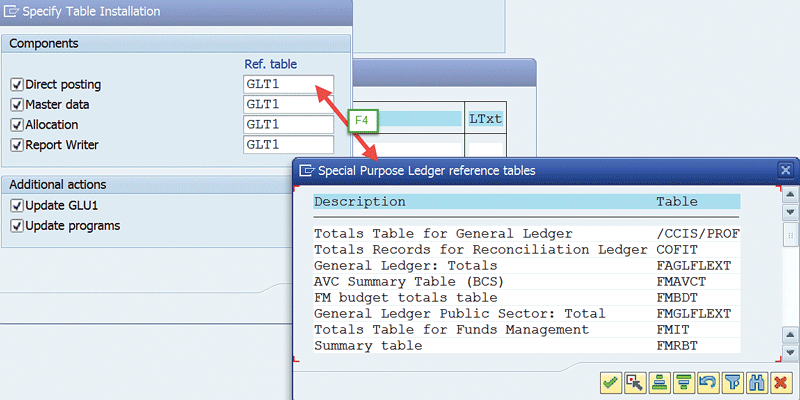Click Direct posting Ref. table field
Image resolution: width=800 pixels, height=400 pixels.
point(288,85)
